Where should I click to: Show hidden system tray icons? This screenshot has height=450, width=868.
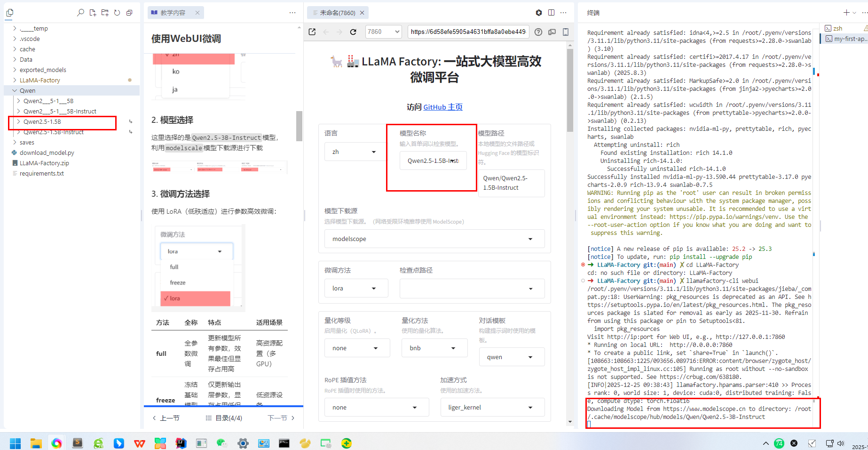[765, 443]
